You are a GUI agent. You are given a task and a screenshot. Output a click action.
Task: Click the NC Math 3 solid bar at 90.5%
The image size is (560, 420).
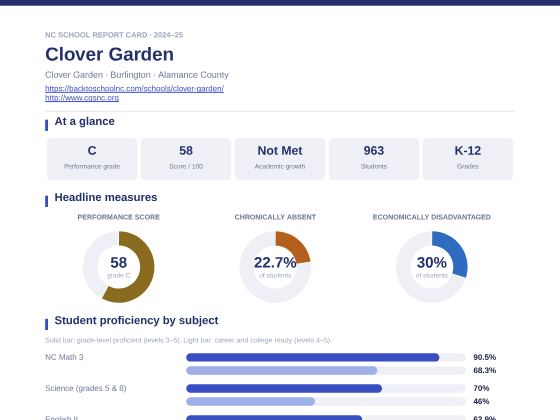coord(312,357)
